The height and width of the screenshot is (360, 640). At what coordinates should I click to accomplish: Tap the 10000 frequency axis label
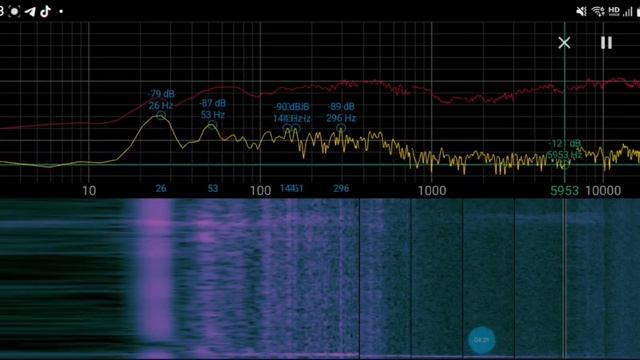click(603, 191)
